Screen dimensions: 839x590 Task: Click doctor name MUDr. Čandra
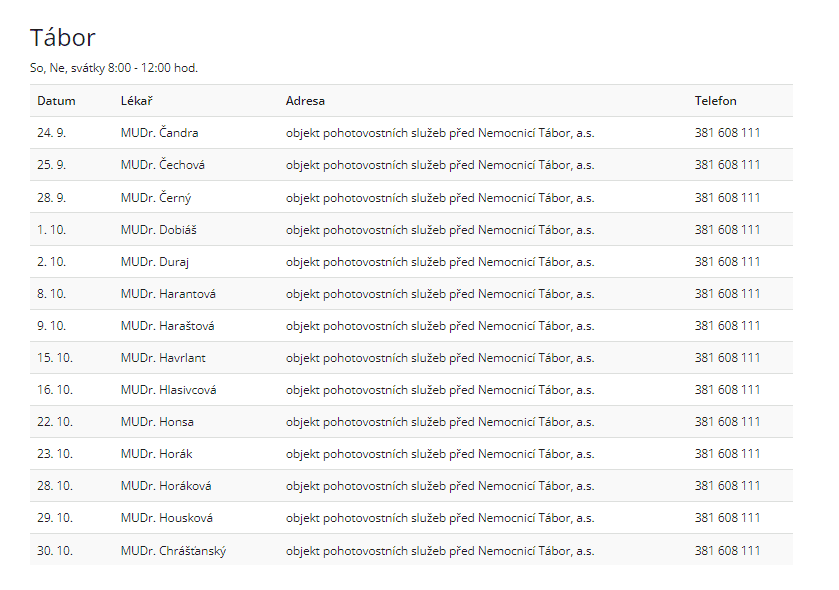click(159, 133)
